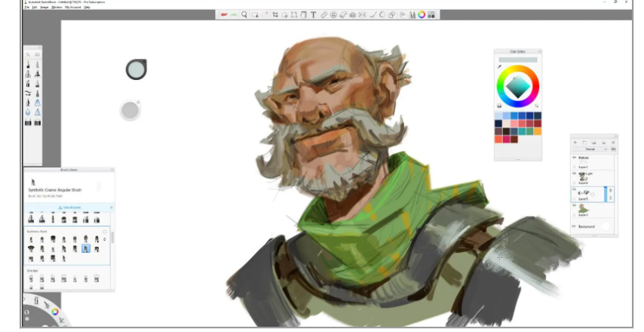Click the layer opacity value box
This screenshot has height=332, width=644.
(613, 149)
